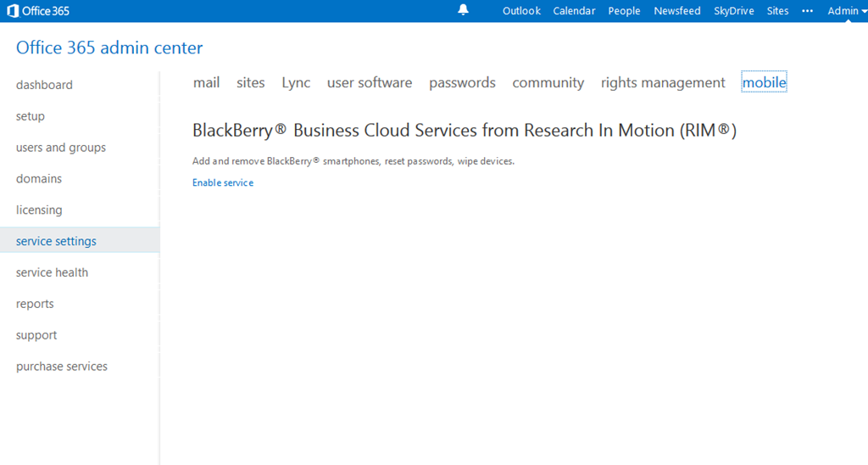The height and width of the screenshot is (465, 868).
Task: Click Office 365 admin center heading
Action: (x=109, y=48)
